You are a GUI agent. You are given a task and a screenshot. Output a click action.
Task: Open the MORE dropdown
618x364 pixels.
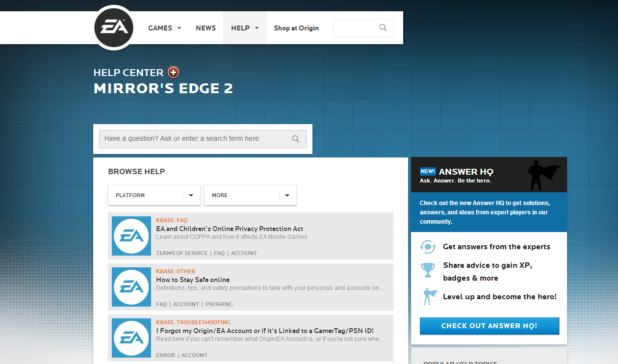click(x=250, y=195)
